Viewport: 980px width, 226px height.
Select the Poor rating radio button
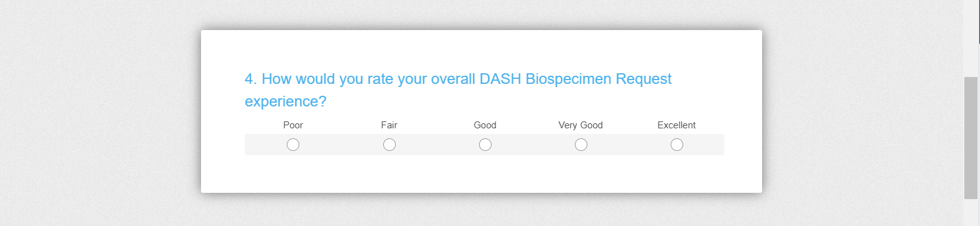click(293, 145)
